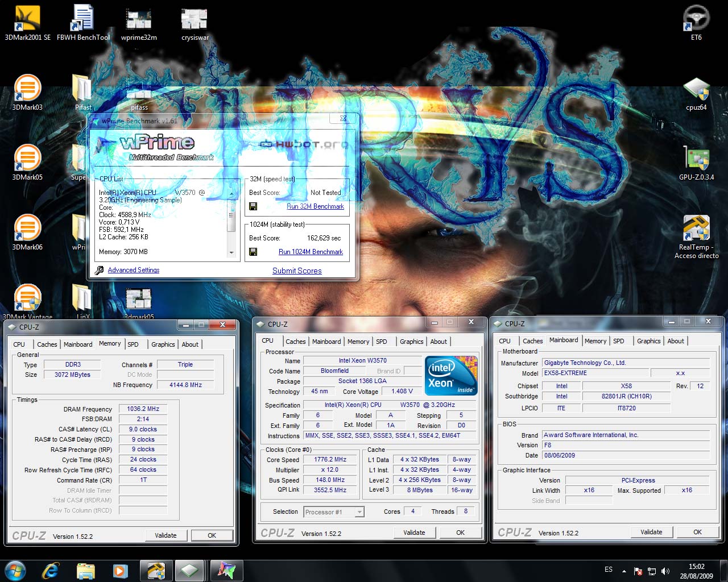Click Validate in DDR3 memory CPU-Z window
728x582 pixels.
166,535
